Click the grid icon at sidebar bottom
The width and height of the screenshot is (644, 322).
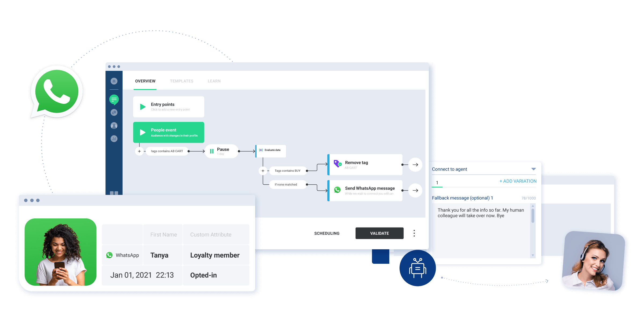(114, 193)
